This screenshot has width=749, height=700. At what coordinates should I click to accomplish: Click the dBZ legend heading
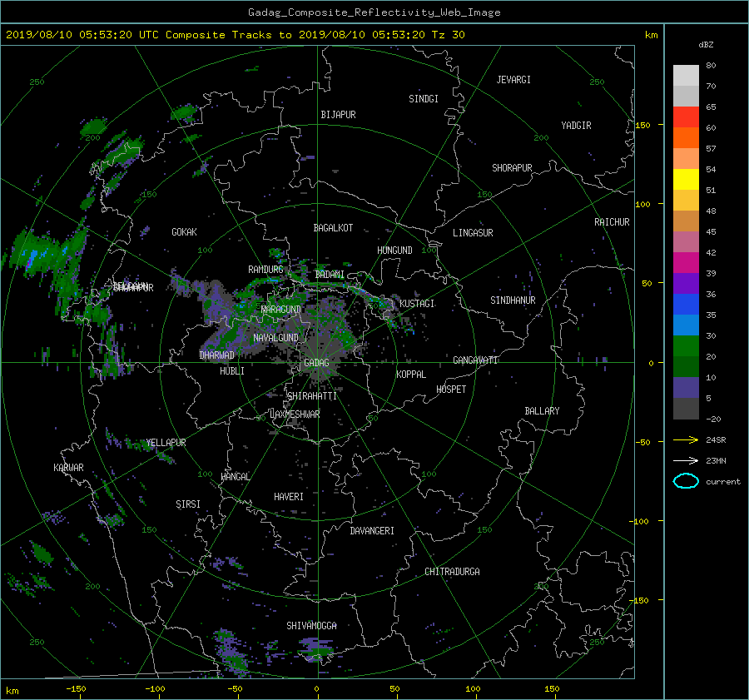click(x=706, y=44)
